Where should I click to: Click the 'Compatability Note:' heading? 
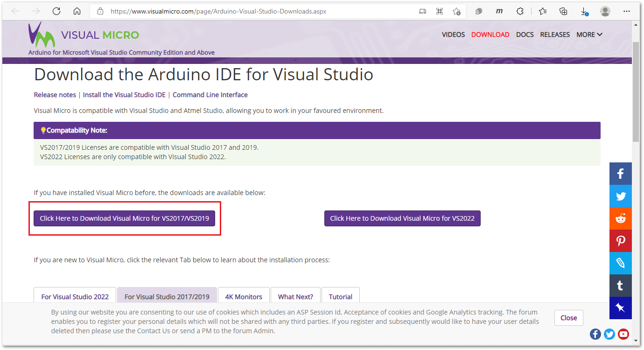coord(77,131)
